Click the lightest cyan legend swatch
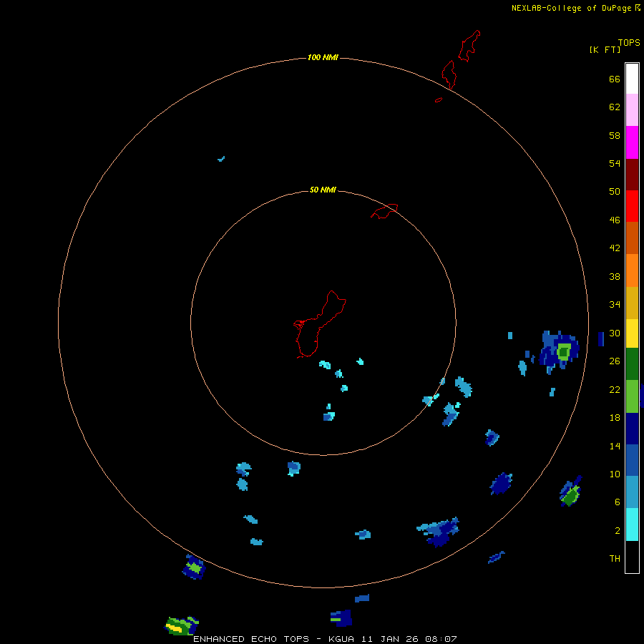Viewport: 644px width, 644px height. click(x=632, y=525)
